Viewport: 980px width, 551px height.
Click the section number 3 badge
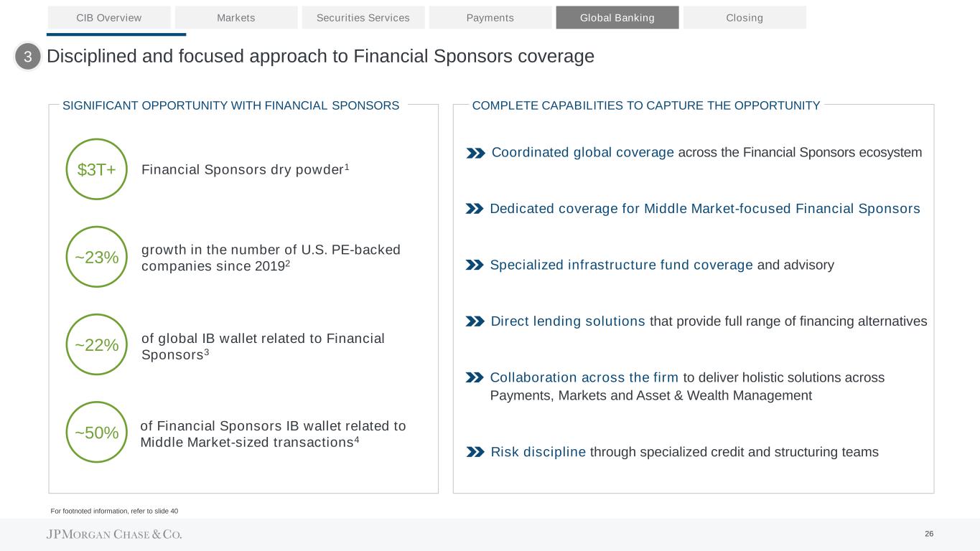pyautogui.click(x=28, y=57)
